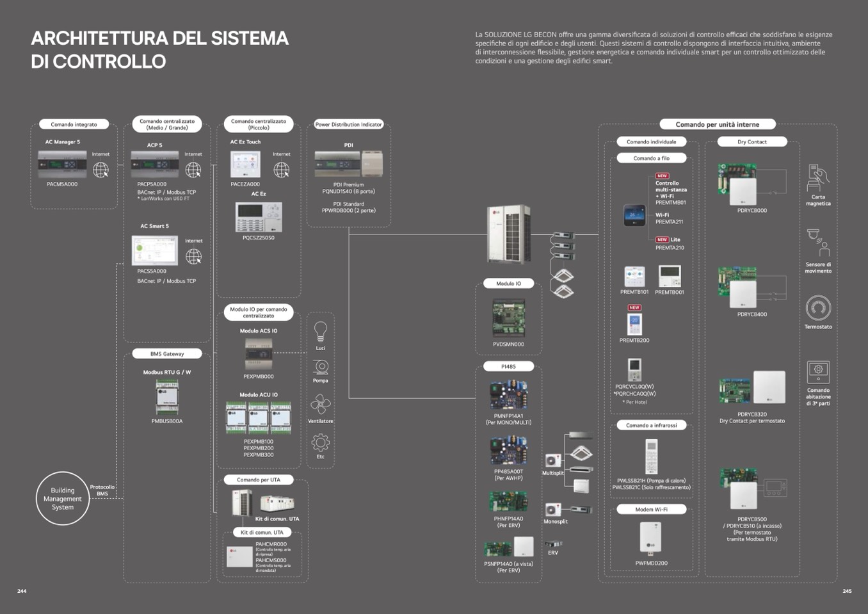Click the Building Management System circle
The image size is (868, 614).
pyautogui.click(x=62, y=499)
